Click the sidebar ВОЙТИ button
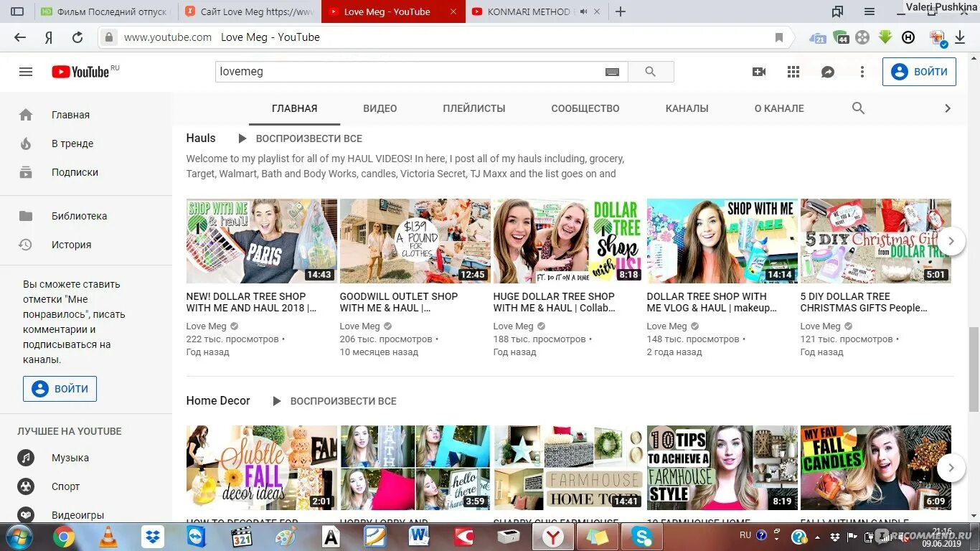The image size is (980, 551). [x=60, y=389]
